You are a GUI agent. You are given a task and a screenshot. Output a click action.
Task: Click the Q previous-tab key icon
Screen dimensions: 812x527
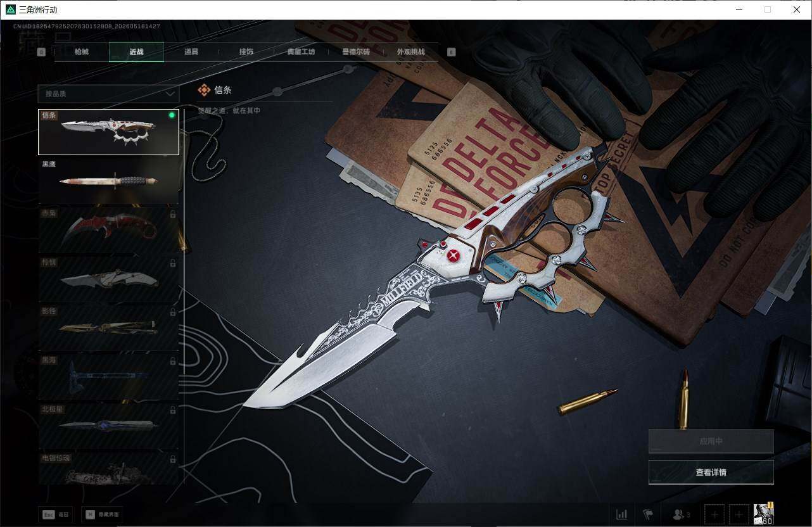(x=41, y=53)
